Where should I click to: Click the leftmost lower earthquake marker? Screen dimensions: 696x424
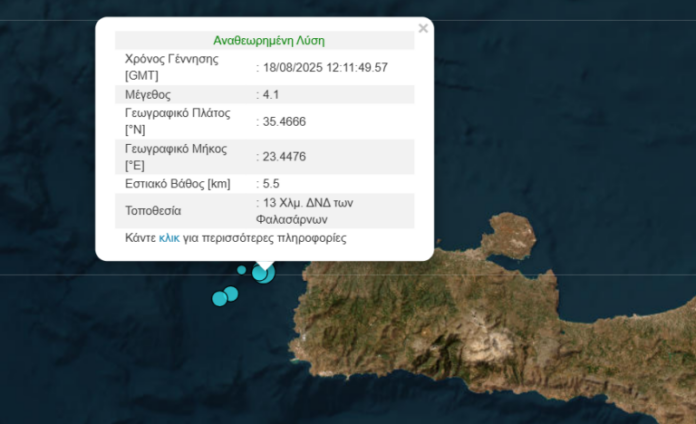pyautogui.click(x=219, y=298)
